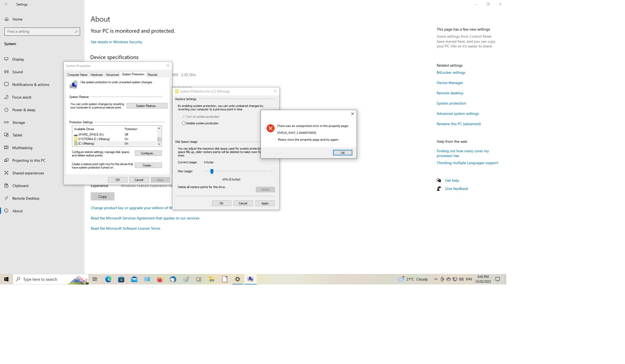Open the BitLocker settings link
The image size is (625, 364).
(451, 72)
